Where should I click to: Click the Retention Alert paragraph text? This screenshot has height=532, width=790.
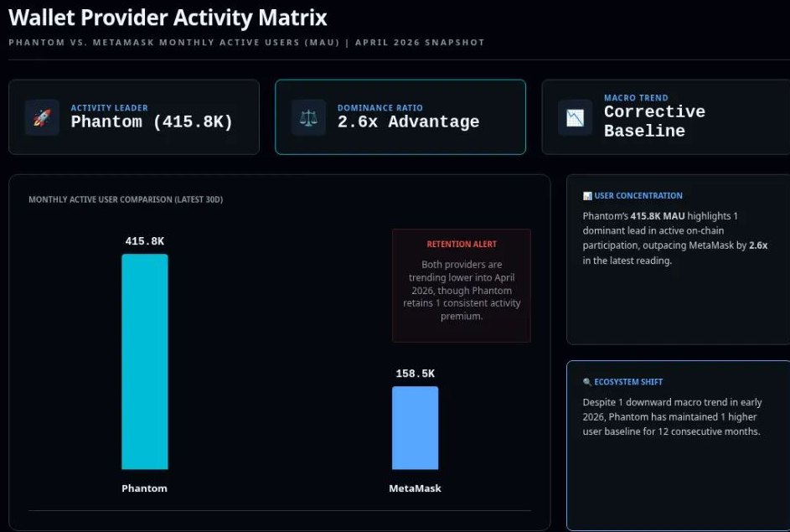pyautogui.click(x=462, y=290)
